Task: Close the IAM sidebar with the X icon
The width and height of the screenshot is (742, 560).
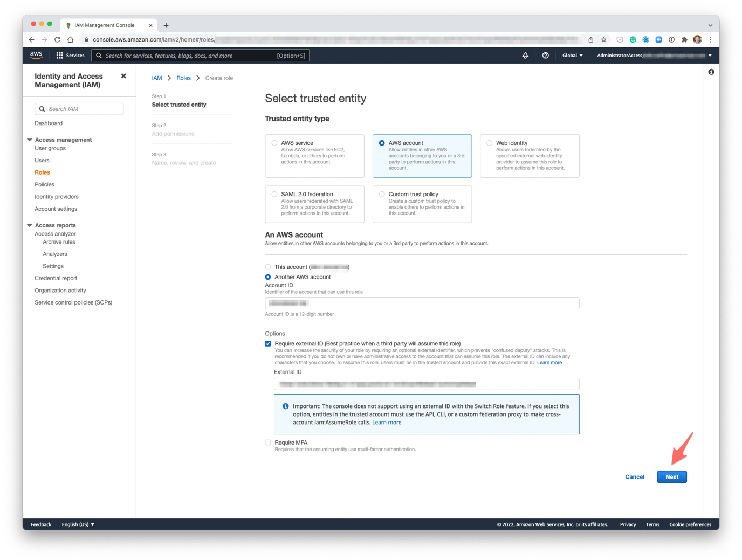Action: click(x=123, y=75)
